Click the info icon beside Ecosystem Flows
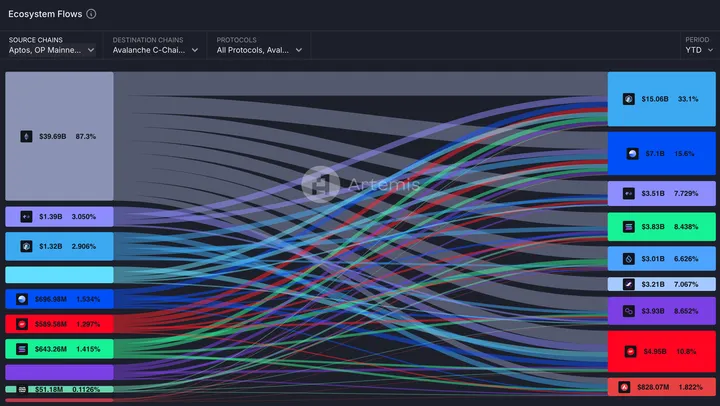This screenshot has height=406, width=720. tap(92, 14)
